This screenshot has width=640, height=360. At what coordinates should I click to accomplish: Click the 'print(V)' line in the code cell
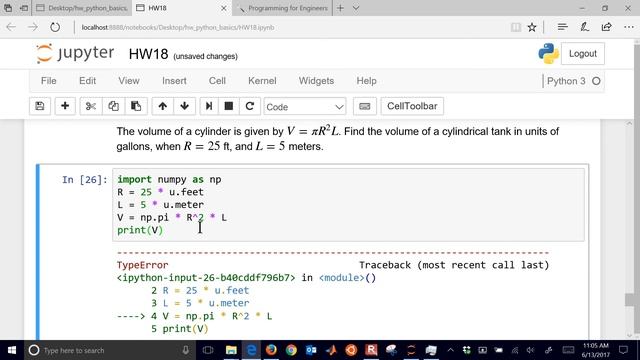pos(140,230)
